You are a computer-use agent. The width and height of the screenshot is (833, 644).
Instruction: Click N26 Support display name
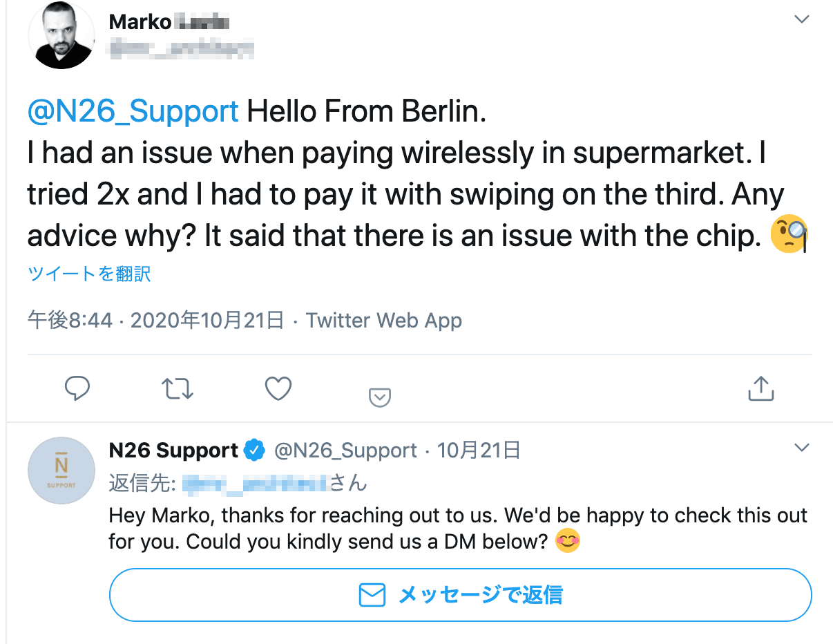173,451
